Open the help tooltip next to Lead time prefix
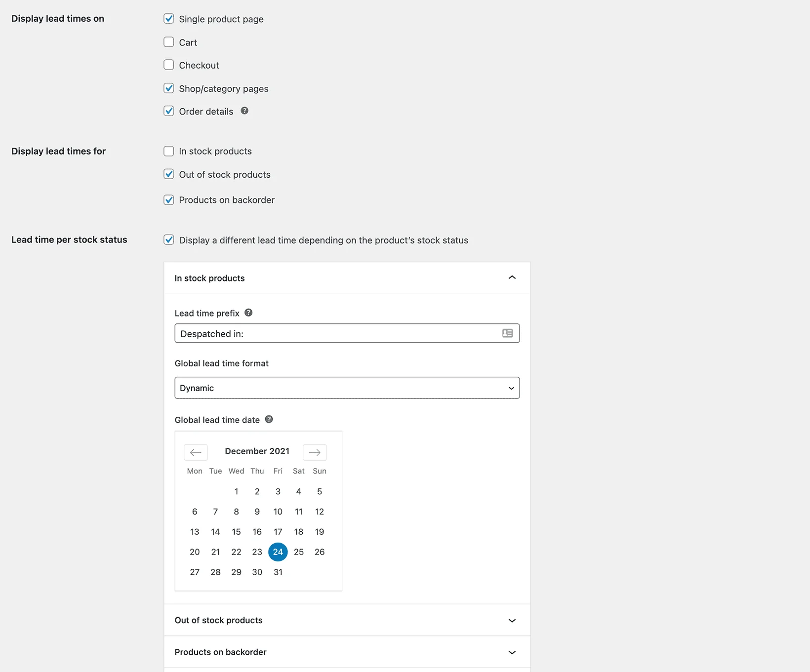Screen dimensions: 810x672 click(248, 313)
